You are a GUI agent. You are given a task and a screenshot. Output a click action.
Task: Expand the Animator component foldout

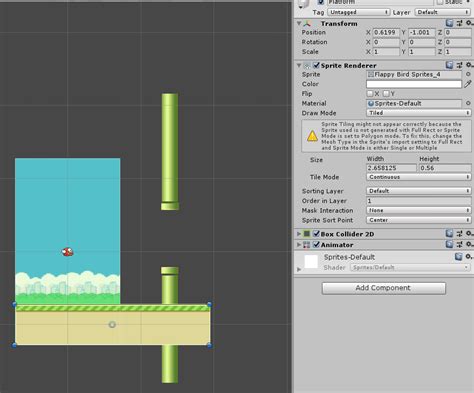pyautogui.click(x=299, y=245)
